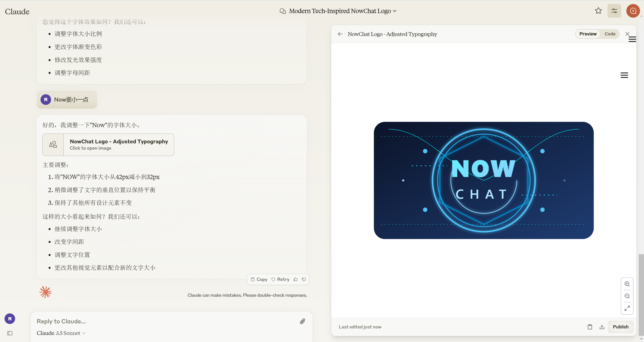This screenshot has width=644, height=342.
Task: Toggle the sidebar panel icon
Action: (x=10, y=333)
